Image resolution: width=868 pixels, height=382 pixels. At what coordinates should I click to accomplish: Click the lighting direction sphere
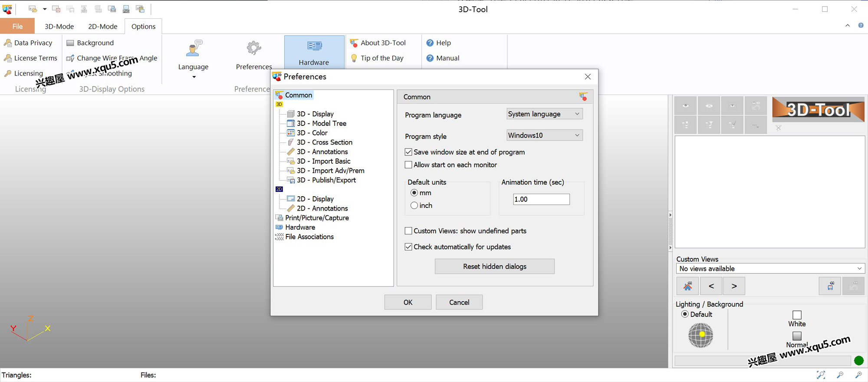[700, 335]
